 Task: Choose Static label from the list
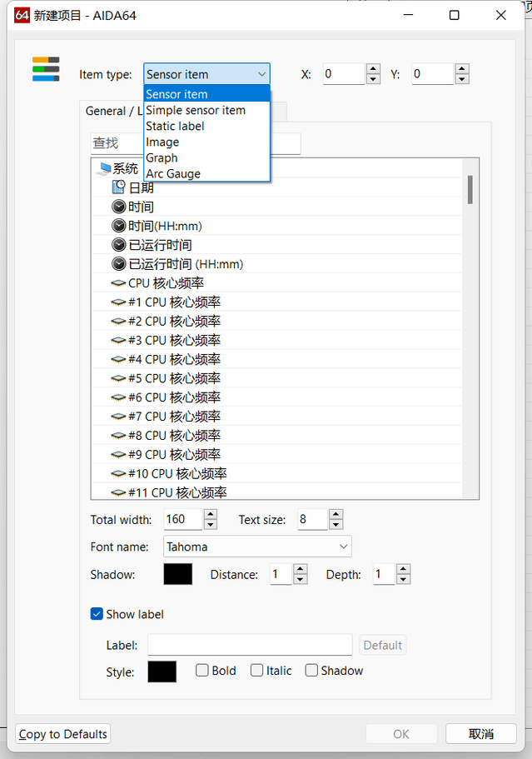[206, 126]
